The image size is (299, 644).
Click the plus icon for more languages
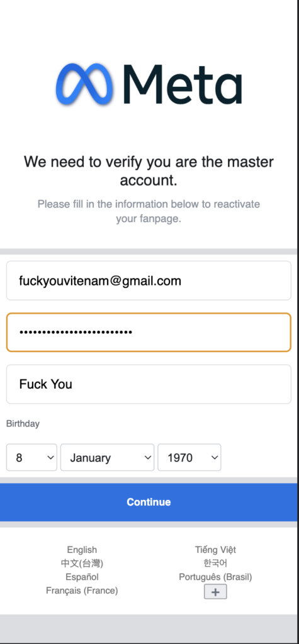[x=215, y=592]
